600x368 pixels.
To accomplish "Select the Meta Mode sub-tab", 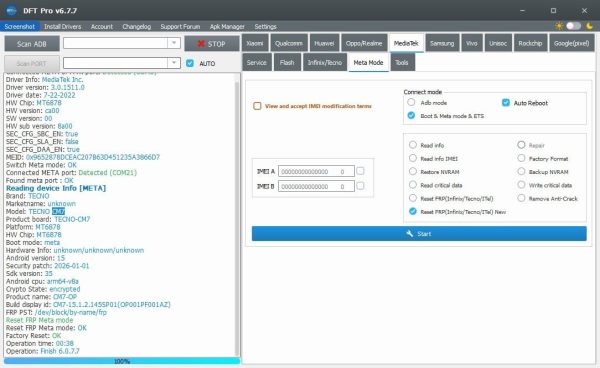I will coord(368,62).
